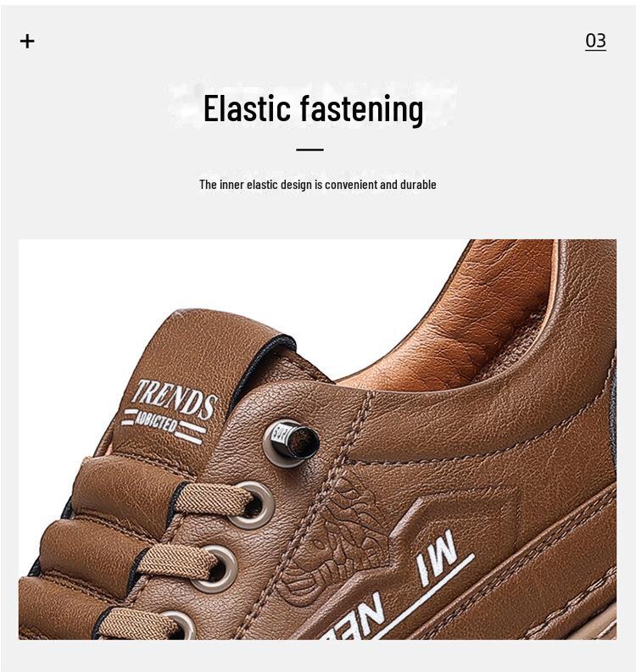Click the second woven tan shoelace
This screenshot has height=672, width=636.
click(x=176, y=561)
